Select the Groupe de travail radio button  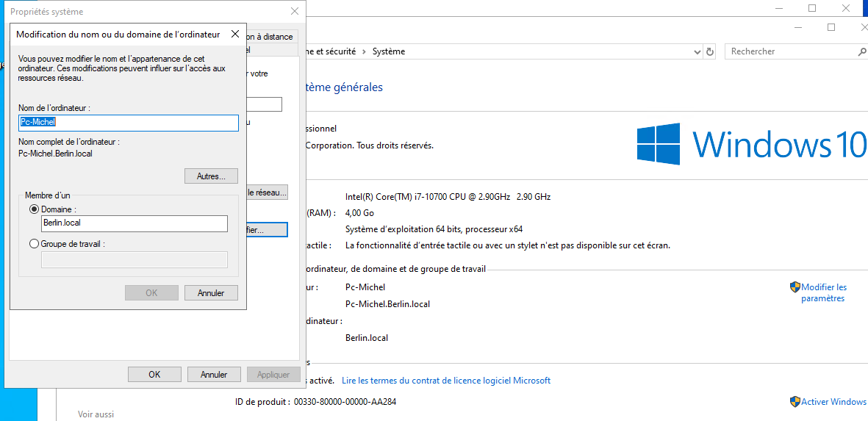coord(34,244)
